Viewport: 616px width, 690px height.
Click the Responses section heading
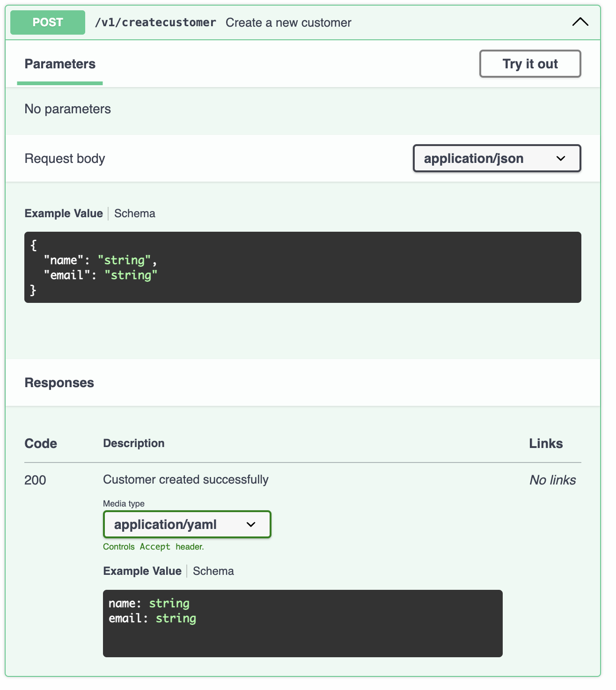pos(59,383)
